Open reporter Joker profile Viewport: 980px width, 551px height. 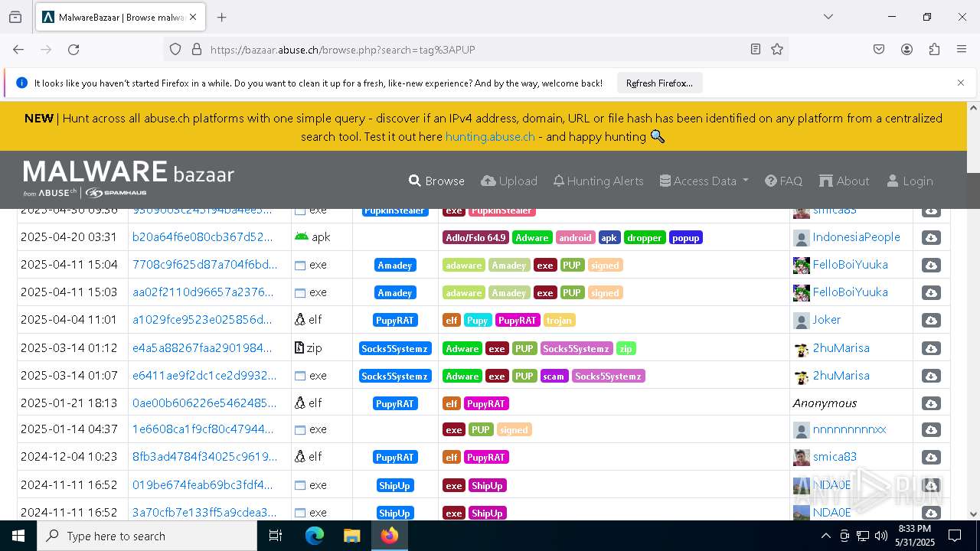point(827,320)
